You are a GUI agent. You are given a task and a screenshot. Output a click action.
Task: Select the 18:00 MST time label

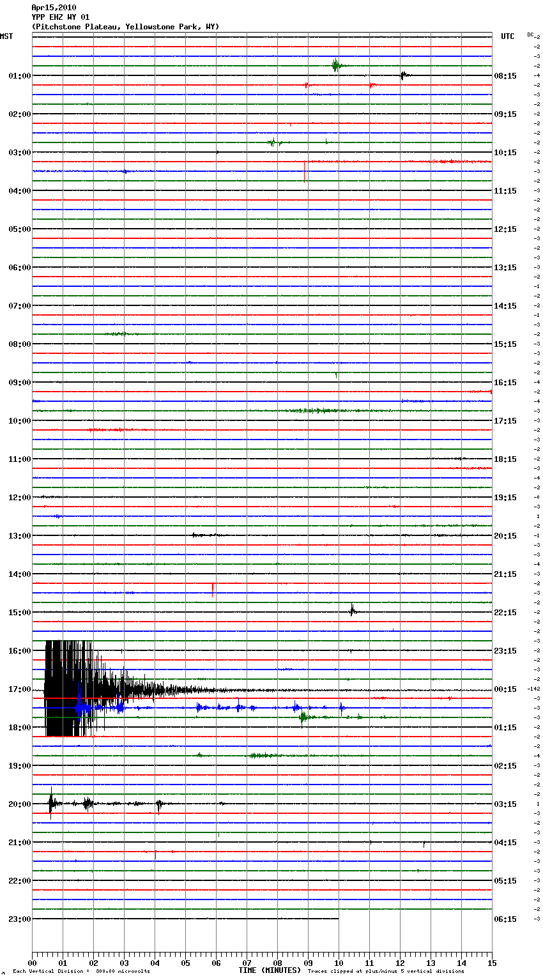pyautogui.click(x=19, y=728)
